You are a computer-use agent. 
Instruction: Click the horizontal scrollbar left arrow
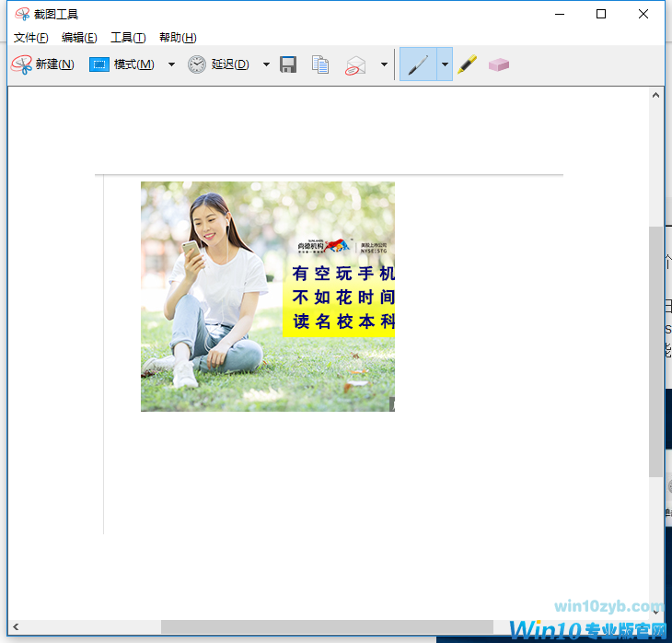[16, 627]
